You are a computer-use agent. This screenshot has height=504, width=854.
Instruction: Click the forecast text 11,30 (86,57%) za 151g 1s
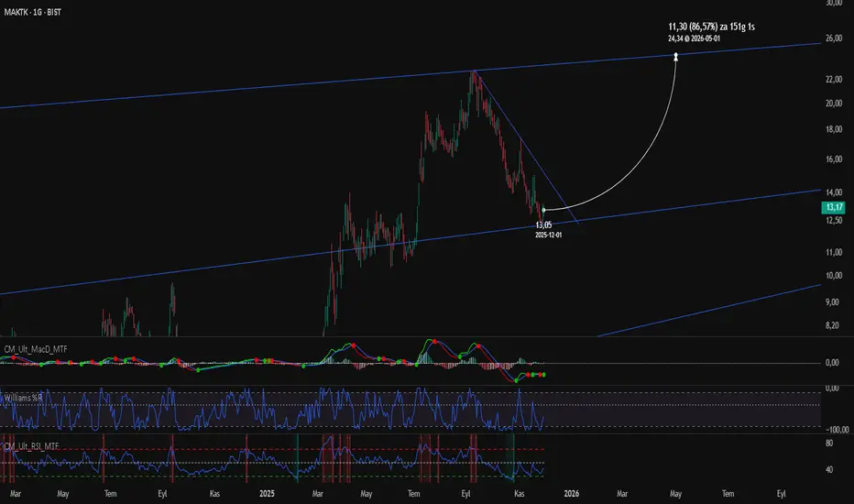711,27
